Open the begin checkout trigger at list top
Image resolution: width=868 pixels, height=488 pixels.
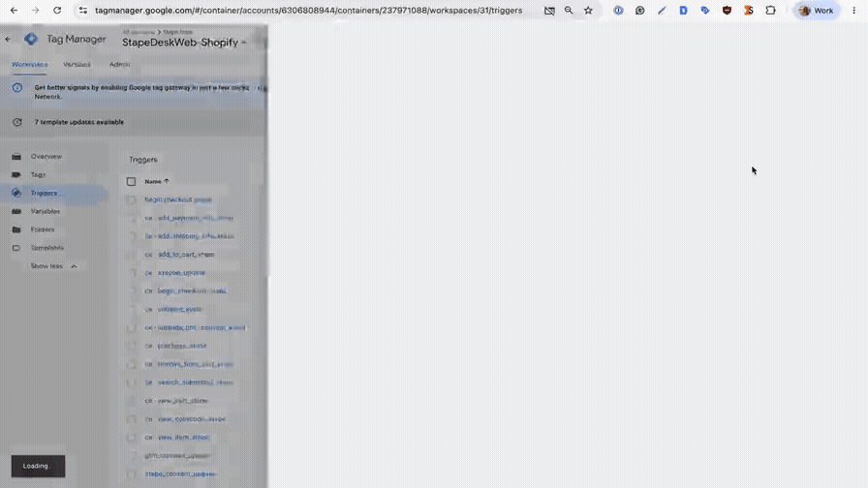178,199
